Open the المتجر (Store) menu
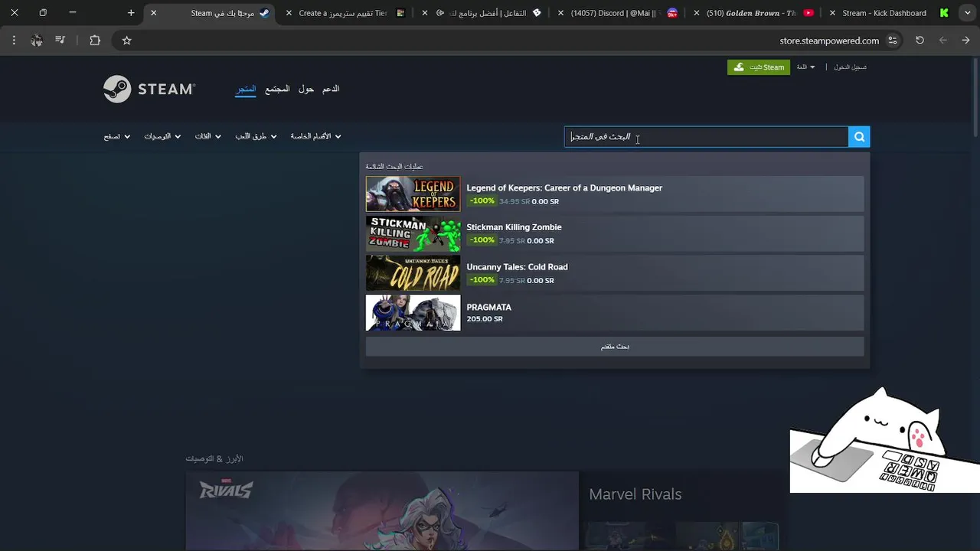980x551 pixels. point(246,89)
